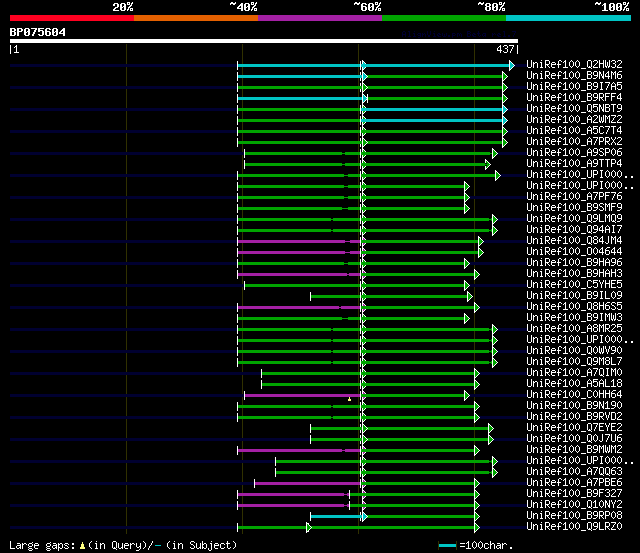640x553 pixels.
Task: Click UniRef100_B9N190 label
Action: pyautogui.click(x=574, y=406)
